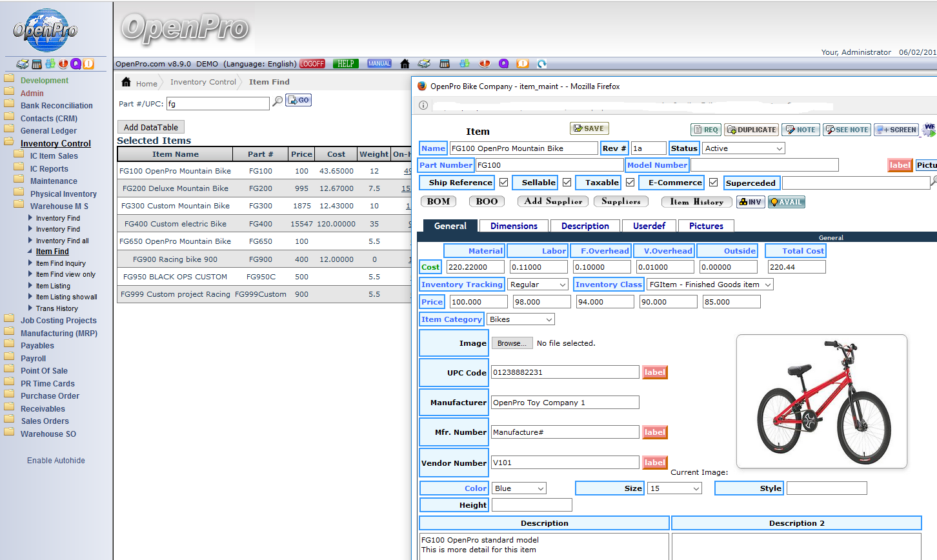Open the Color dropdown showing Blue
This screenshot has width=937, height=560.
(519, 488)
